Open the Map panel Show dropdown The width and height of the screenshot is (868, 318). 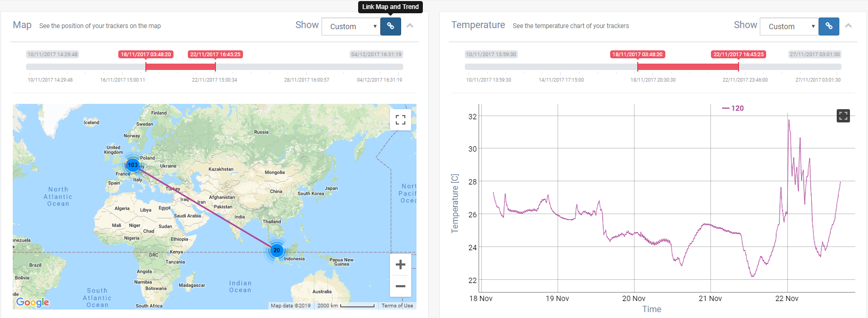pyautogui.click(x=351, y=26)
